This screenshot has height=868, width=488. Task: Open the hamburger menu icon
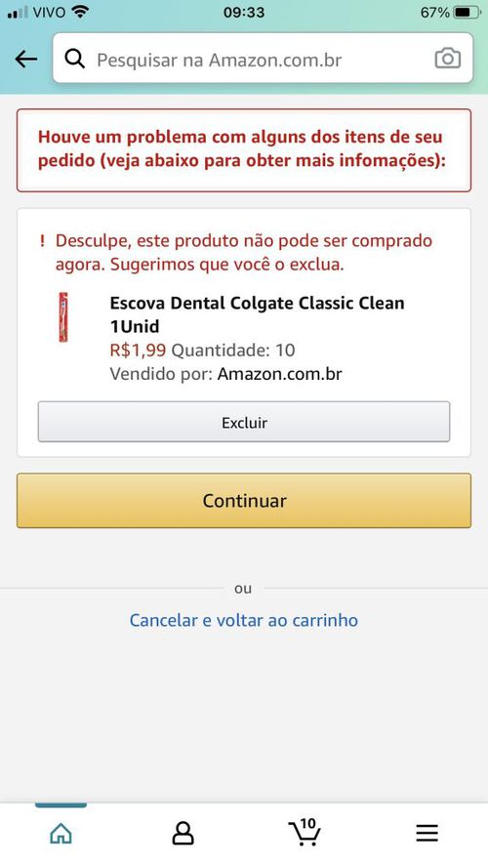coord(427,833)
